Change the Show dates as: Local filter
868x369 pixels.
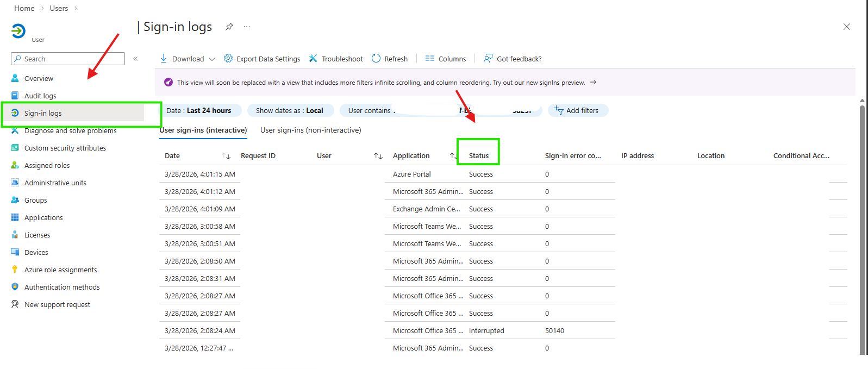click(x=290, y=110)
